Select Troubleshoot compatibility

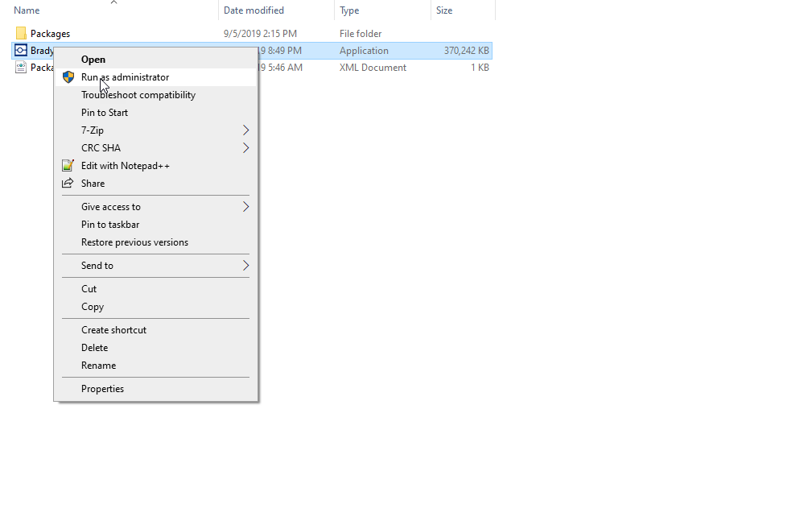tap(138, 95)
